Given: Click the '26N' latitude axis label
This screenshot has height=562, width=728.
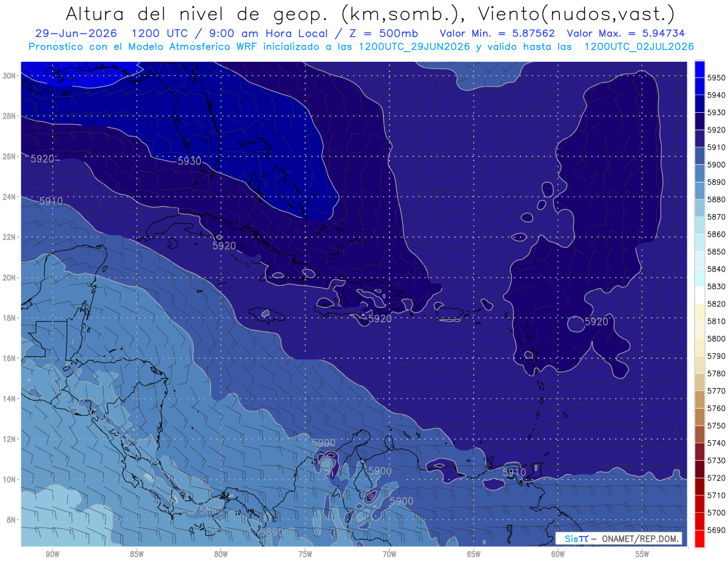Looking at the screenshot, I should pos(9,156).
